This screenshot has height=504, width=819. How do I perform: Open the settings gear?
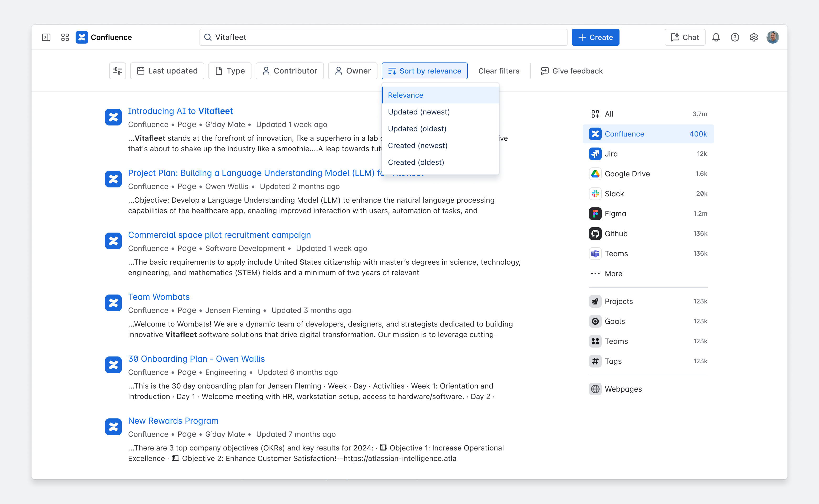coord(753,37)
